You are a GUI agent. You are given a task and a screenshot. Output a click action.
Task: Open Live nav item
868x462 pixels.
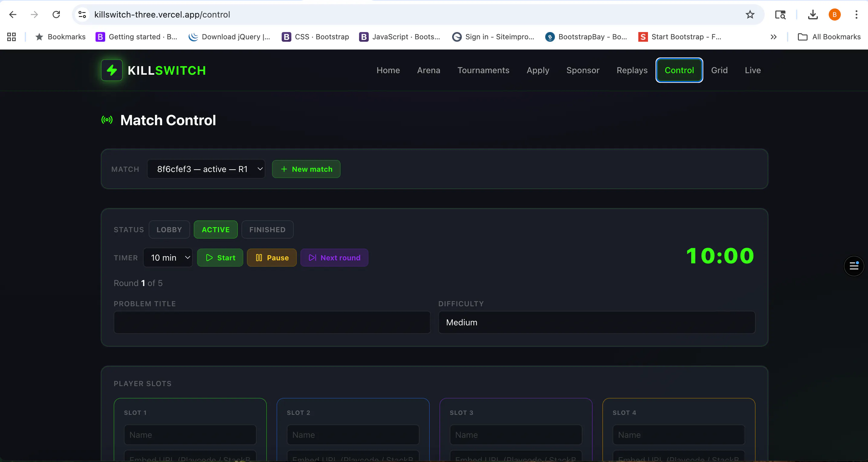coord(753,70)
